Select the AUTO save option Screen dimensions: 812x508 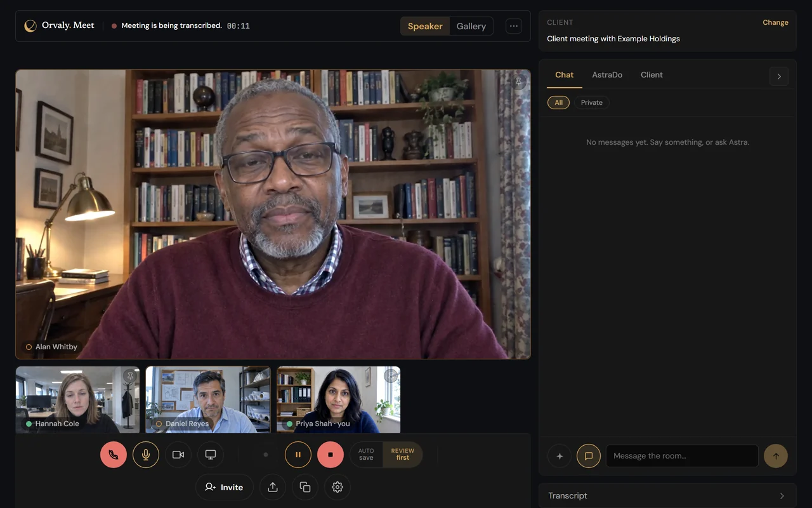click(366, 455)
